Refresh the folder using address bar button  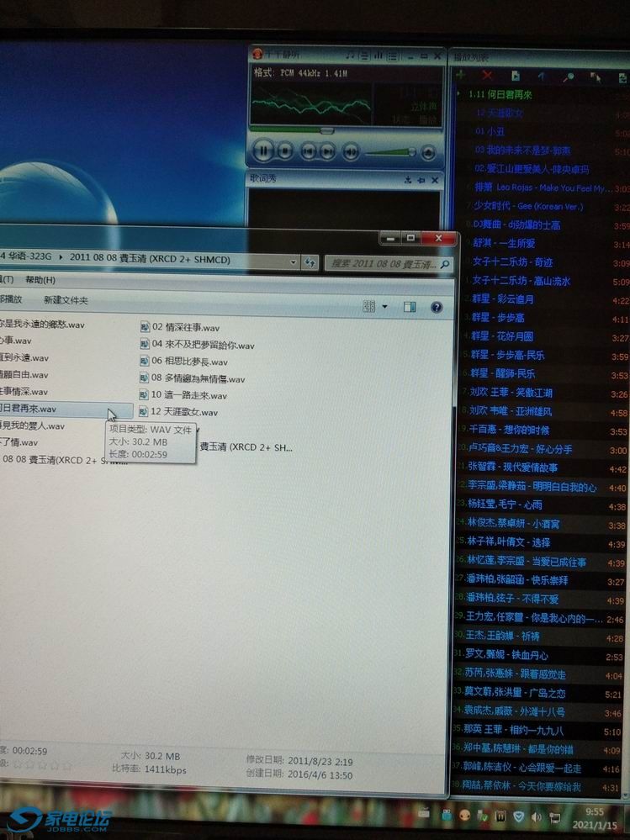point(310,262)
